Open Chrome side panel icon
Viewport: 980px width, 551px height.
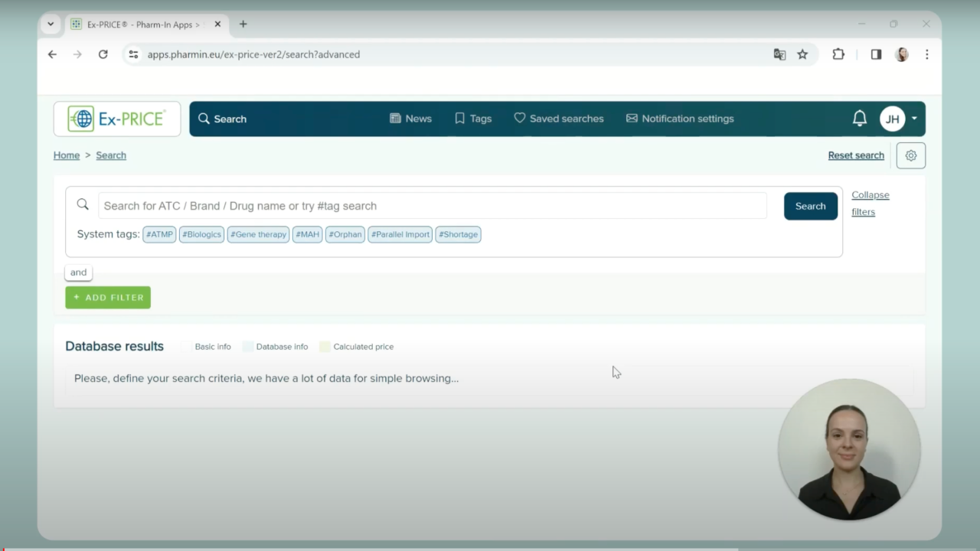coord(876,54)
